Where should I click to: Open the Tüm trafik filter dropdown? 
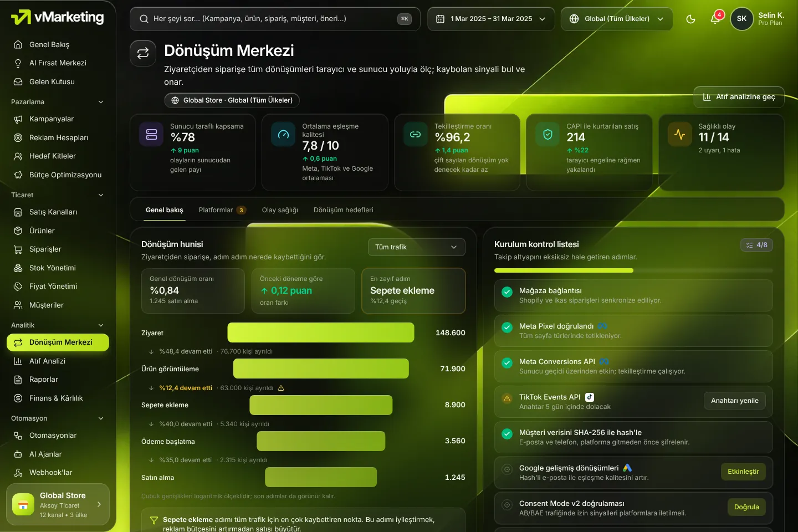click(417, 247)
